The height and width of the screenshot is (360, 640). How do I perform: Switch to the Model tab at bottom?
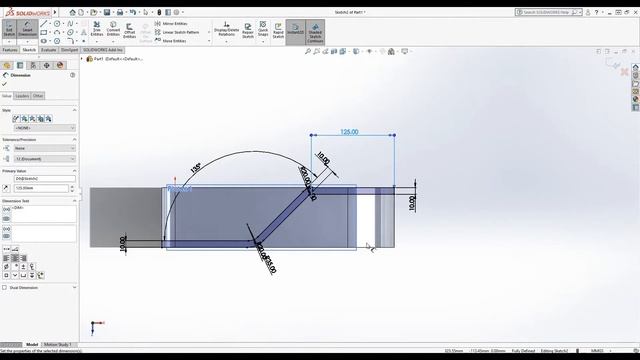point(31,345)
